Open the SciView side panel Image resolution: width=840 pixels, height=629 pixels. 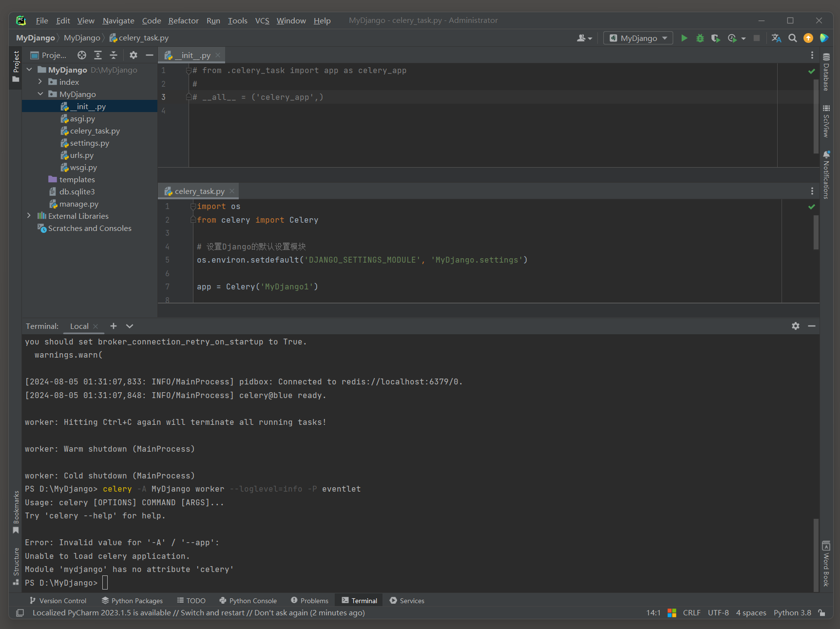(826, 121)
